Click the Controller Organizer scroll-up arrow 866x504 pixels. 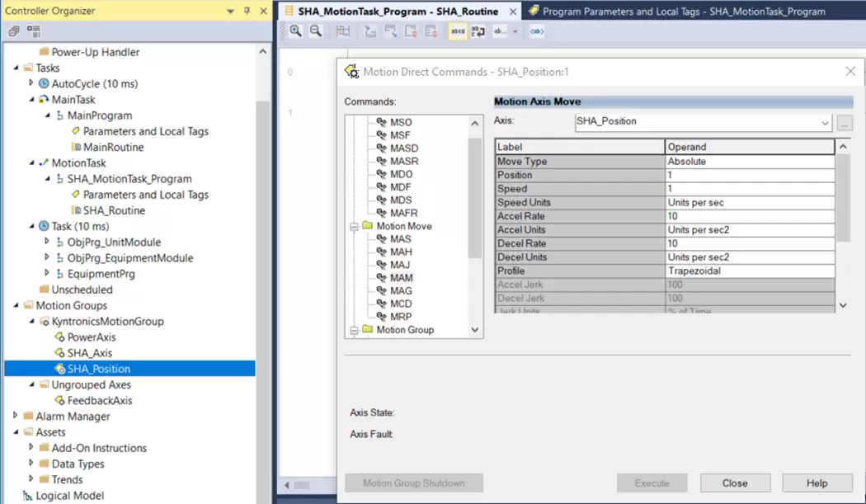(263, 51)
